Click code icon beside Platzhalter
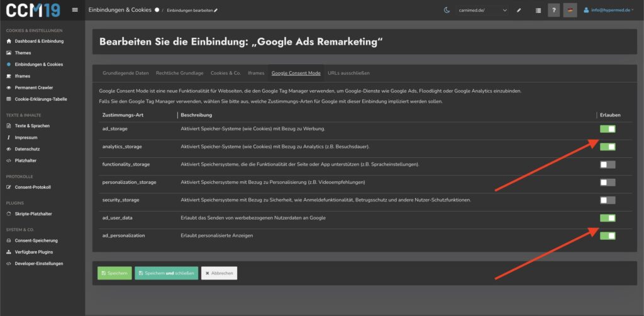The image size is (644, 316). point(9,161)
